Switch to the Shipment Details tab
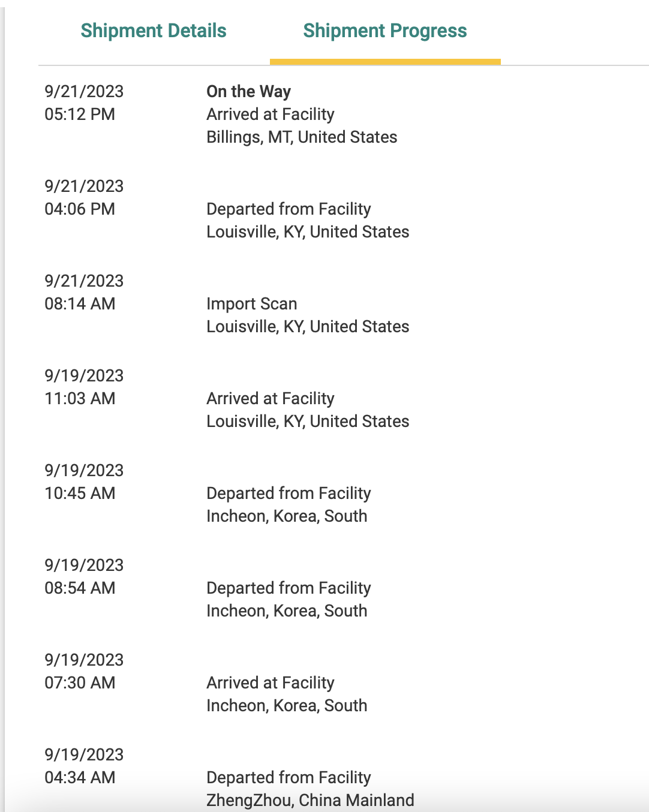This screenshot has height=812, width=649. [x=154, y=31]
